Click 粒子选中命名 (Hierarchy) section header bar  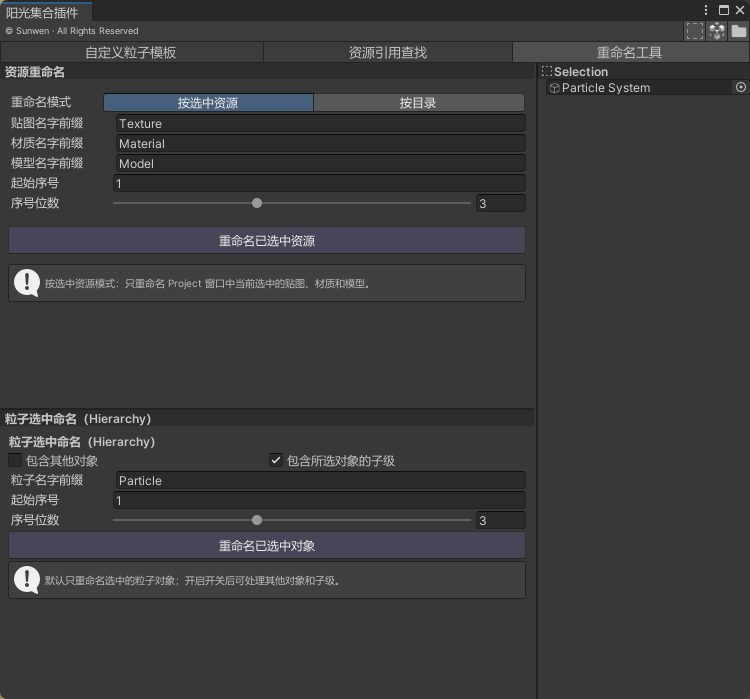267,419
